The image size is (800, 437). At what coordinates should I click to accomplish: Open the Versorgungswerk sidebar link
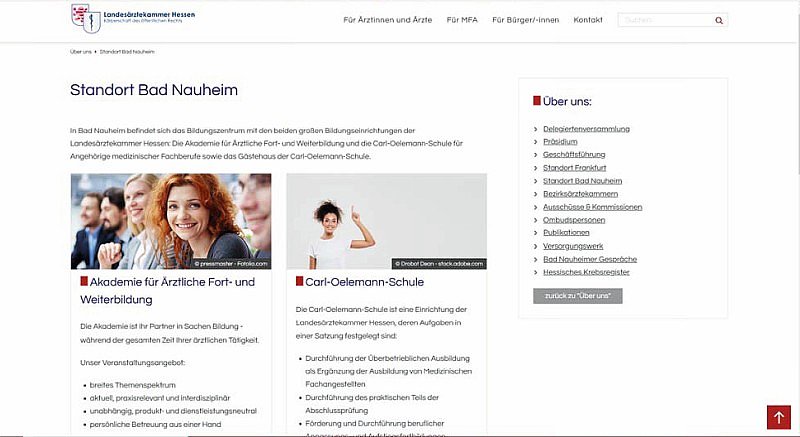(x=573, y=246)
